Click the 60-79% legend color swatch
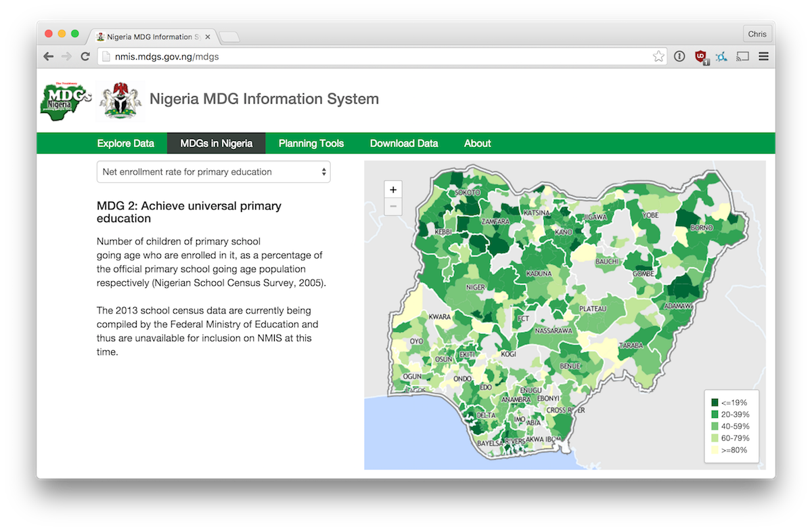This screenshot has width=812, height=531. coord(715,438)
